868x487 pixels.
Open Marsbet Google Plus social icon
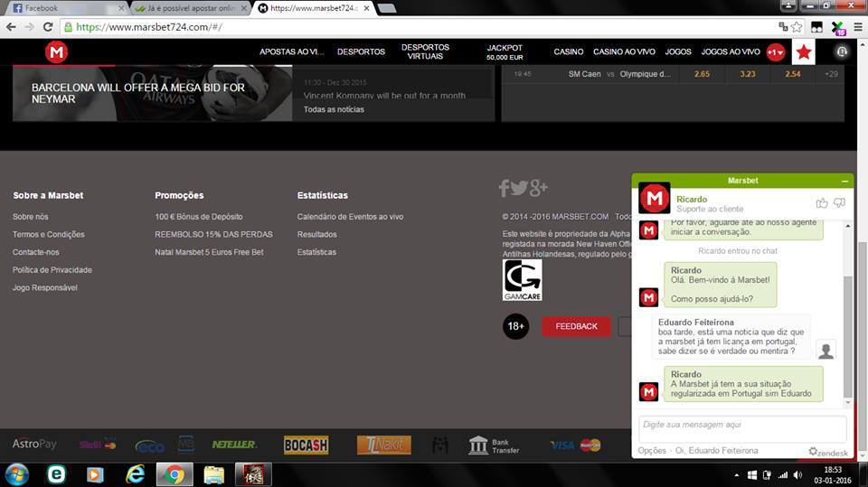point(539,188)
